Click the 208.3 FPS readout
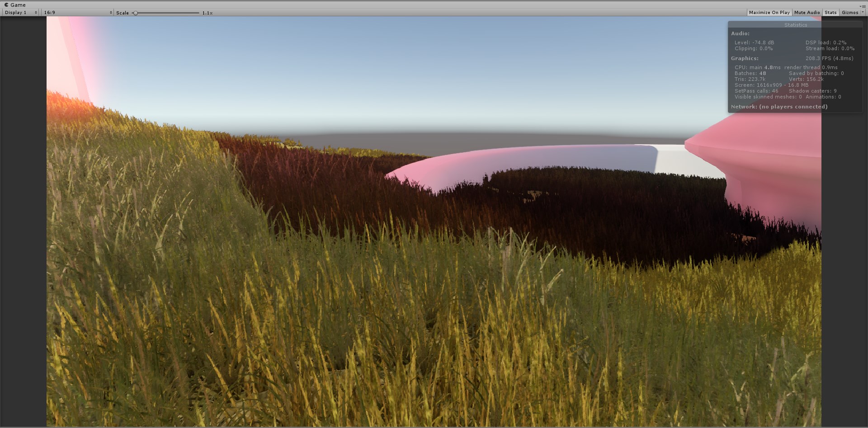868x428 pixels. pos(829,58)
